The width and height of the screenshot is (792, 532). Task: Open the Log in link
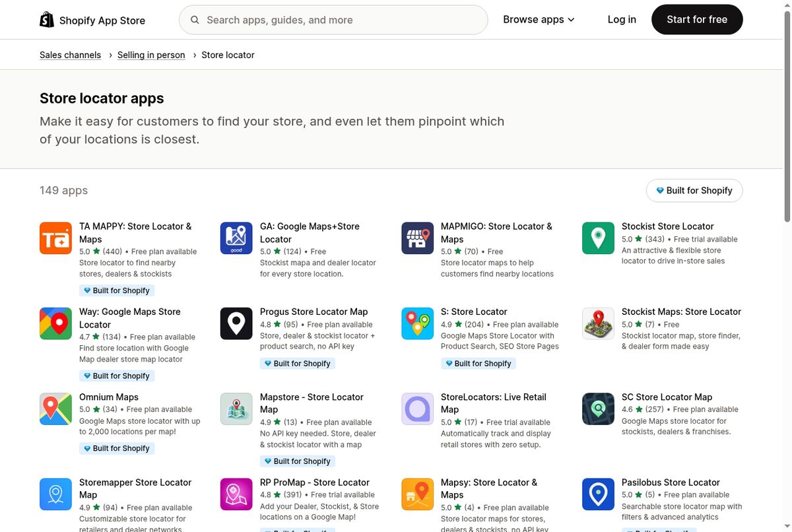coord(622,20)
